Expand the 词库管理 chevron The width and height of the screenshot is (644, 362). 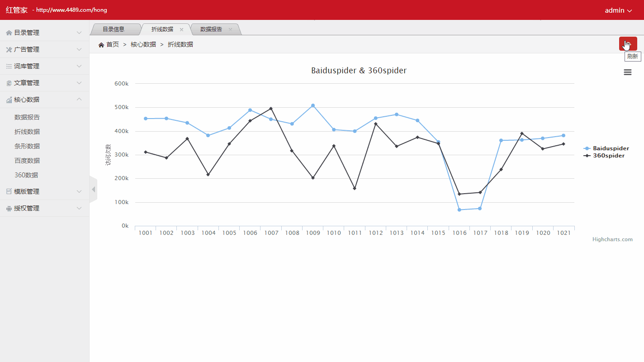tap(79, 67)
